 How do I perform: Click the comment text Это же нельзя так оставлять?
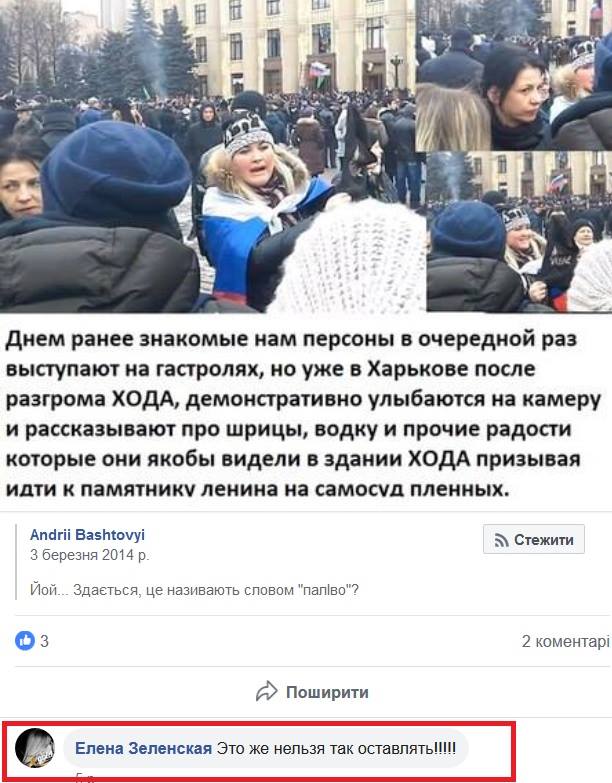(336, 748)
